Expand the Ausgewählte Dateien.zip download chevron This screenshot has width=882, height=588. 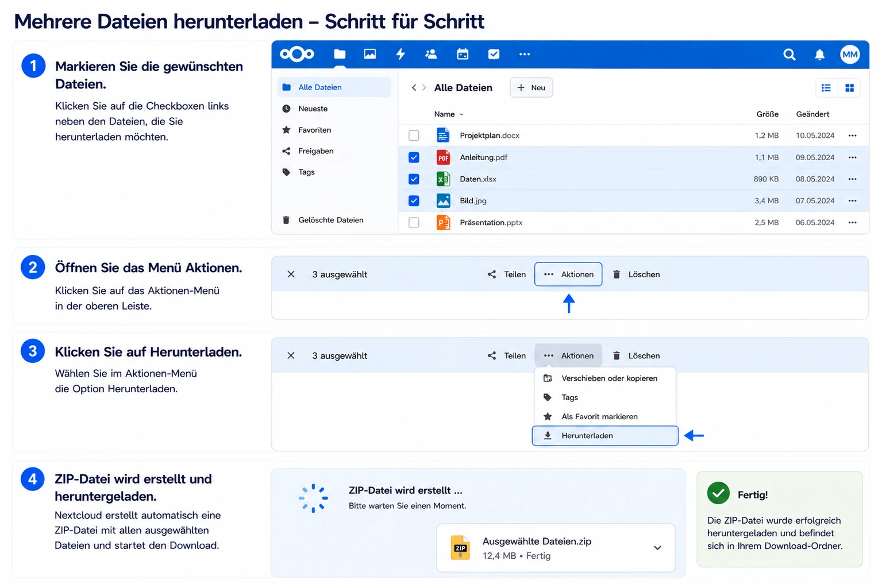657,548
